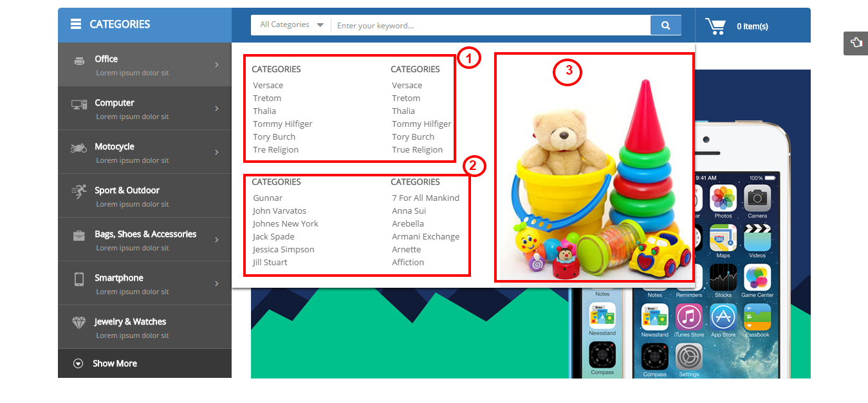Viewport: 868px width, 403px height.
Task: Follow the True Religion link
Action: click(418, 149)
